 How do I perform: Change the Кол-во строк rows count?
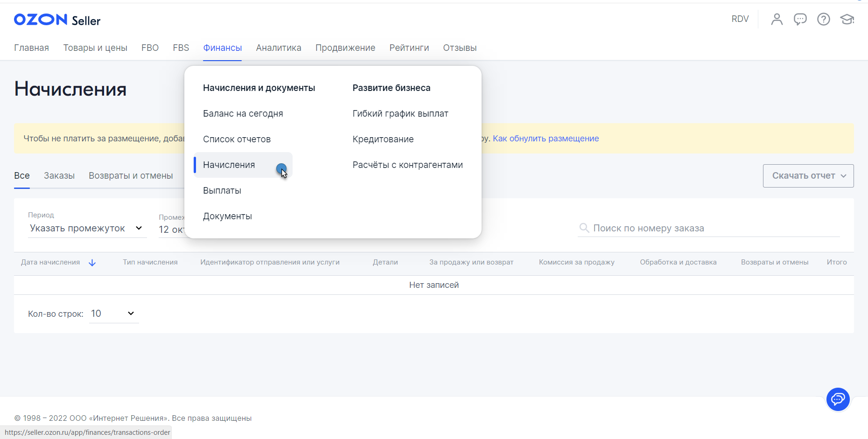pos(113,314)
